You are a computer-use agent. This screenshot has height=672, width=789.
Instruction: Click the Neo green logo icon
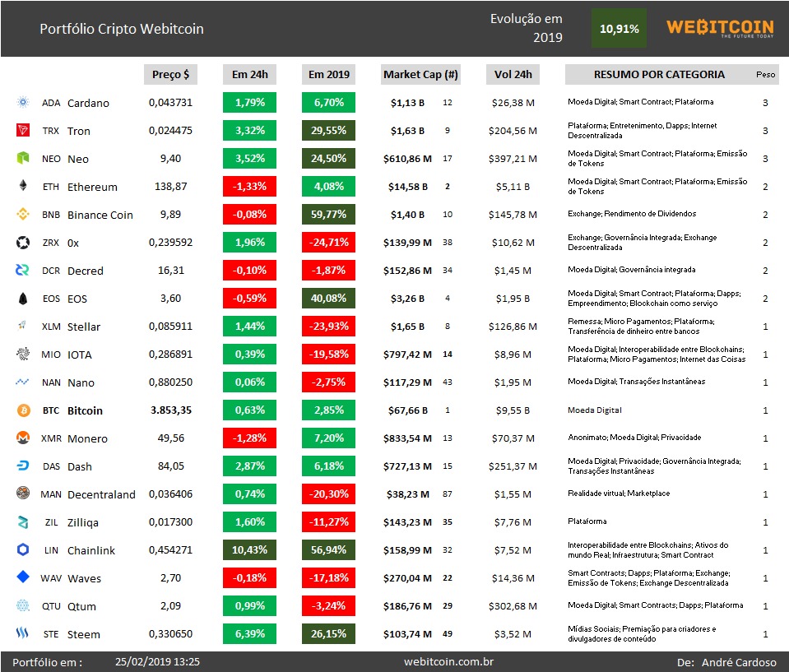(23, 159)
